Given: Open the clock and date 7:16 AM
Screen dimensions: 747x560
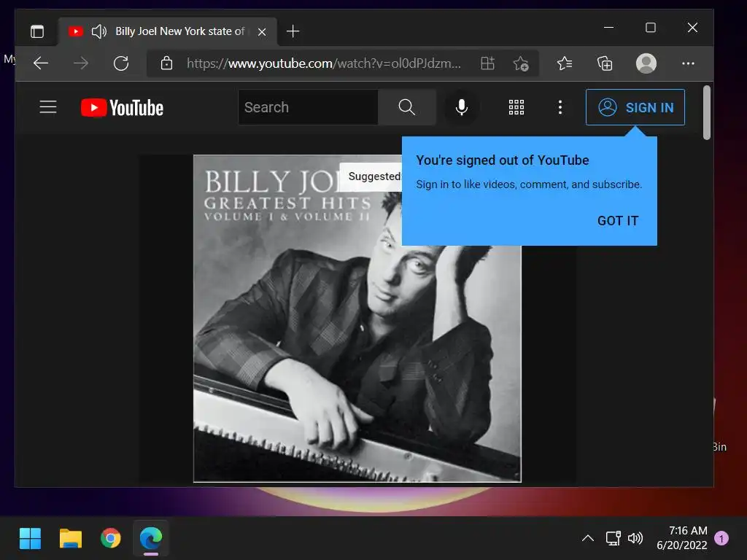Looking at the screenshot, I should tap(682, 537).
